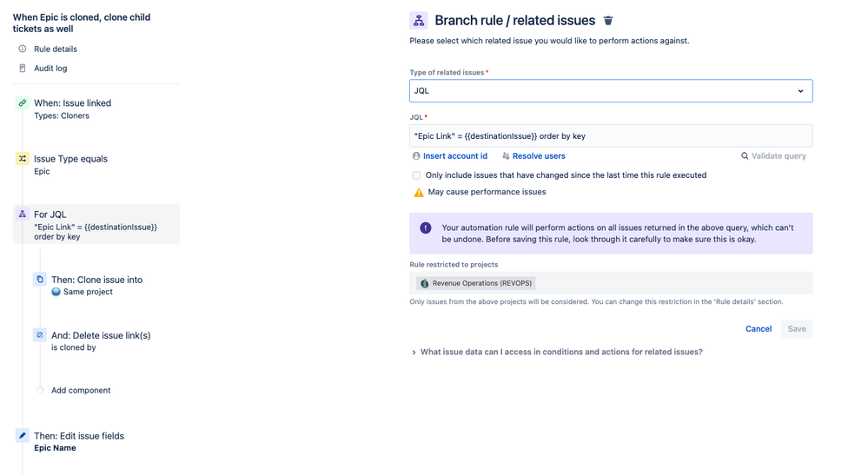The image size is (868, 475).
Task: Enable only include changed issues checkbox
Action: [416, 175]
